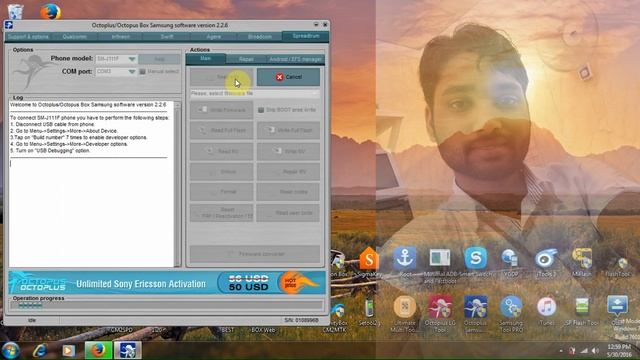Open the taskbar clock and date
640x360 pixels.
619,350
